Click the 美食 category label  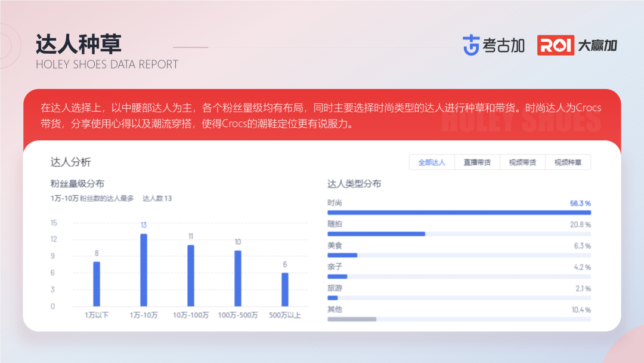coord(335,245)
